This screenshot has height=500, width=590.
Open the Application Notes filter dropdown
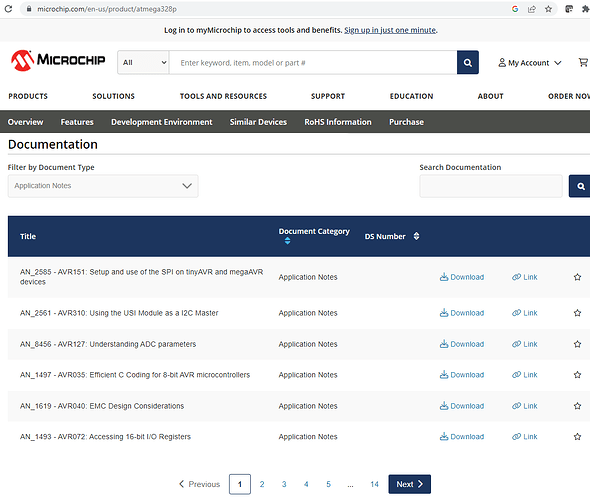point(103,186)
